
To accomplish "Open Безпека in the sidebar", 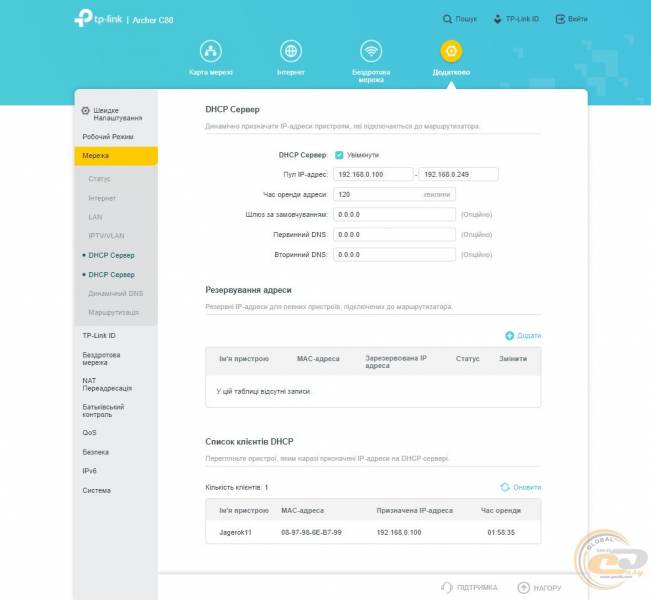I will [95, 452].
